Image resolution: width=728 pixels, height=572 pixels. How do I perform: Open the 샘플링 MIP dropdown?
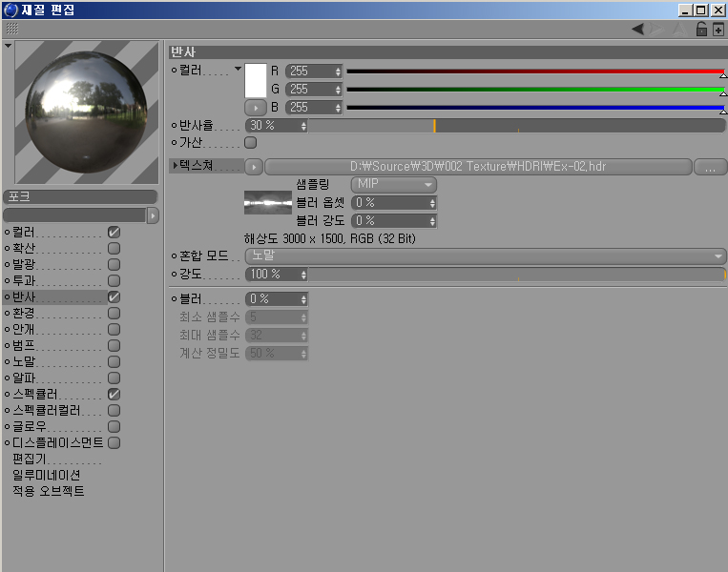tap(394, 184)
